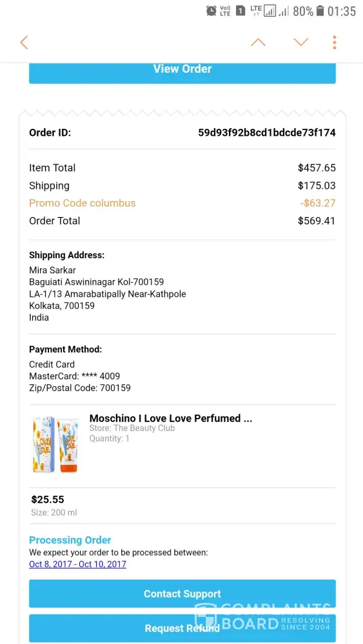Open the Oct 8, 2017 - Oct 10, 2017 link

78,564
